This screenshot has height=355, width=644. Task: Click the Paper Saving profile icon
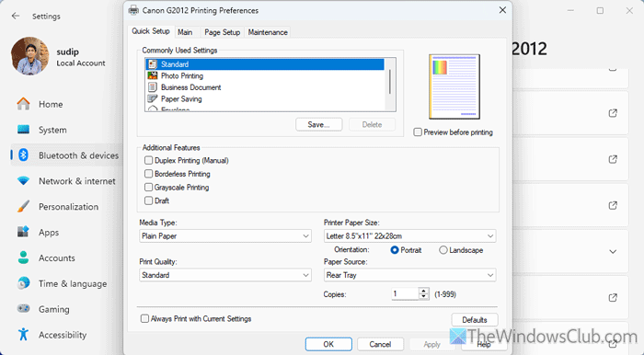click(153, 99)
